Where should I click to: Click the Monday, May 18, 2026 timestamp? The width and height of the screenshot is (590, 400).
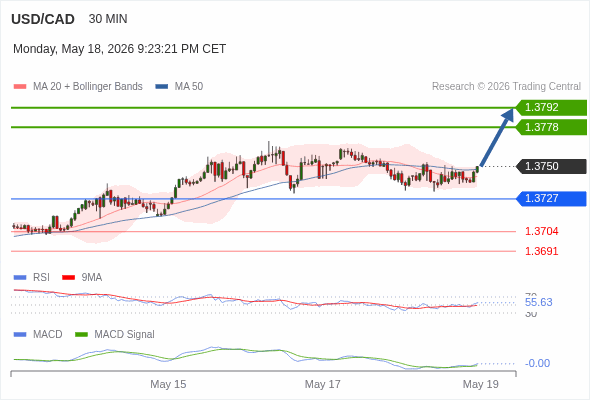click(x=120, y=49)
